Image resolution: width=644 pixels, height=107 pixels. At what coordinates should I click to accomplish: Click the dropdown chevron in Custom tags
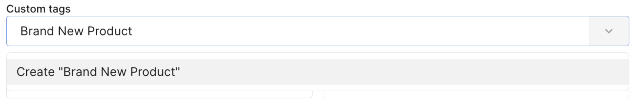(x=609, y=31)
